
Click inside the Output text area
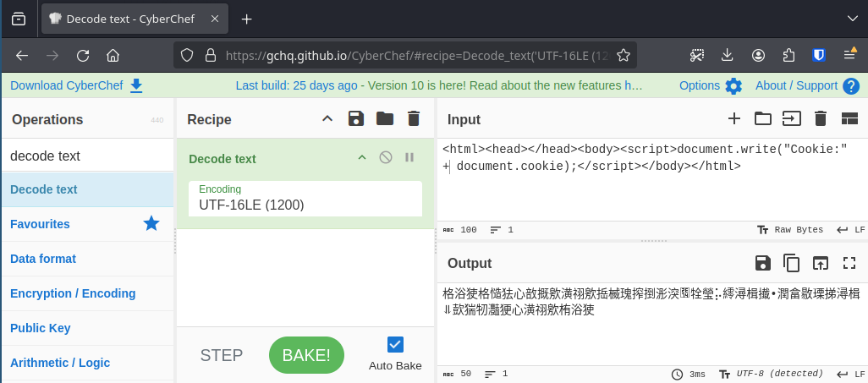[652, 324]
